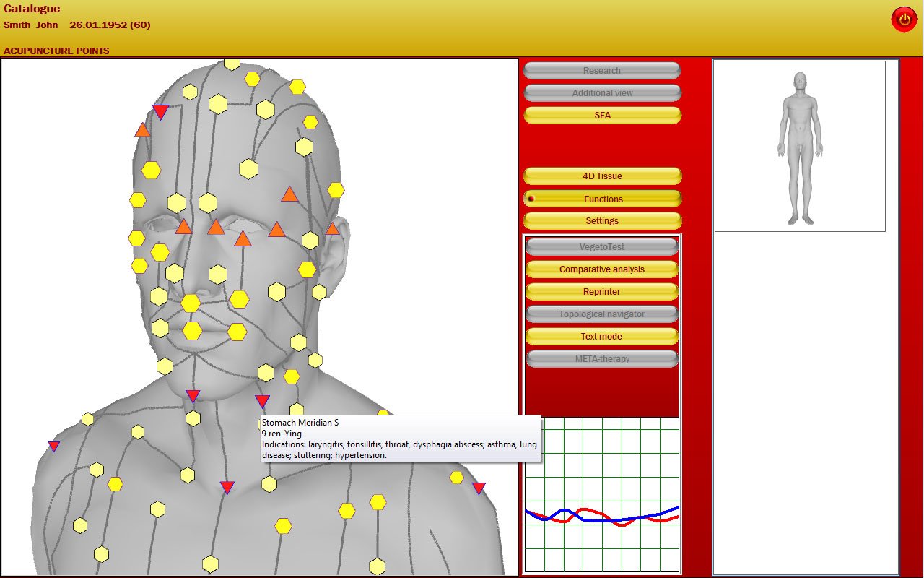Open the 4D Tissue view

602,176
